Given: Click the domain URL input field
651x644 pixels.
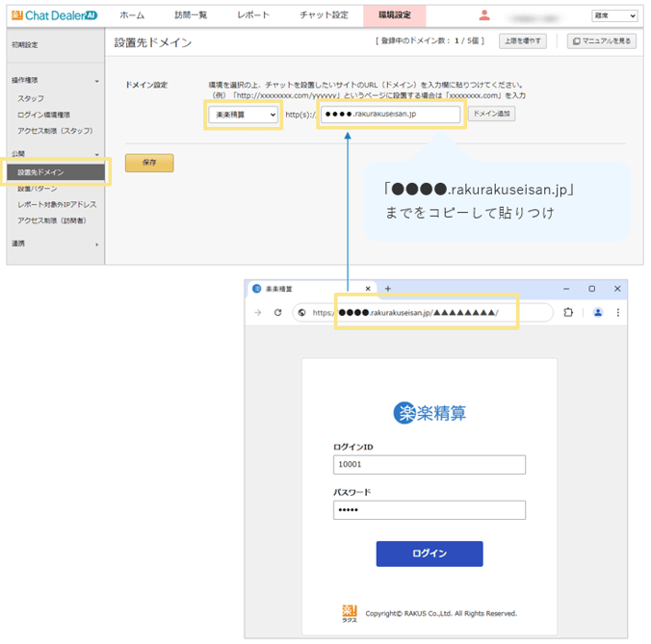Looking at the screenshot, I should (x=390, y=115).
